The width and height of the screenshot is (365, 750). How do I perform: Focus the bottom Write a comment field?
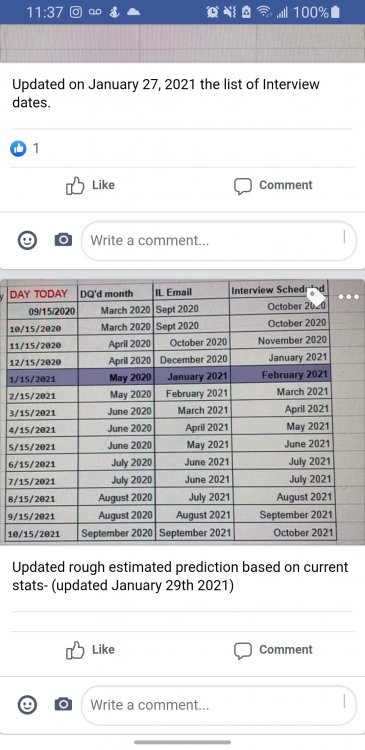tap(219, 705)
